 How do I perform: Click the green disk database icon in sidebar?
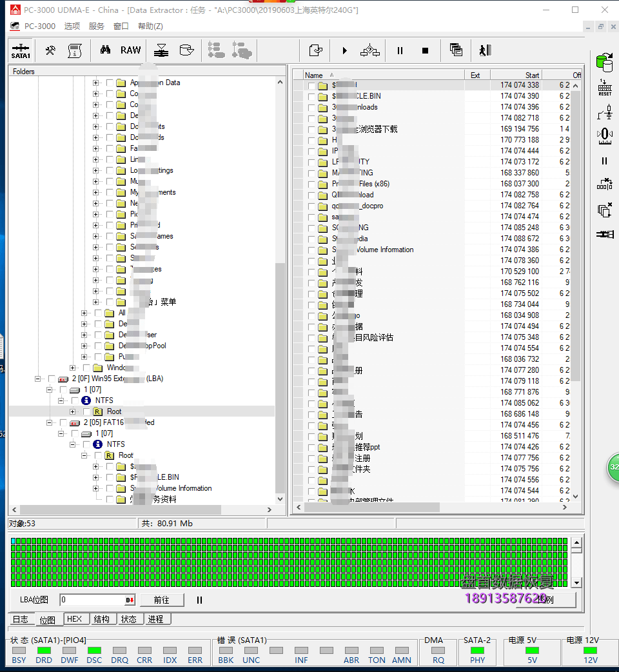point(604,63)
